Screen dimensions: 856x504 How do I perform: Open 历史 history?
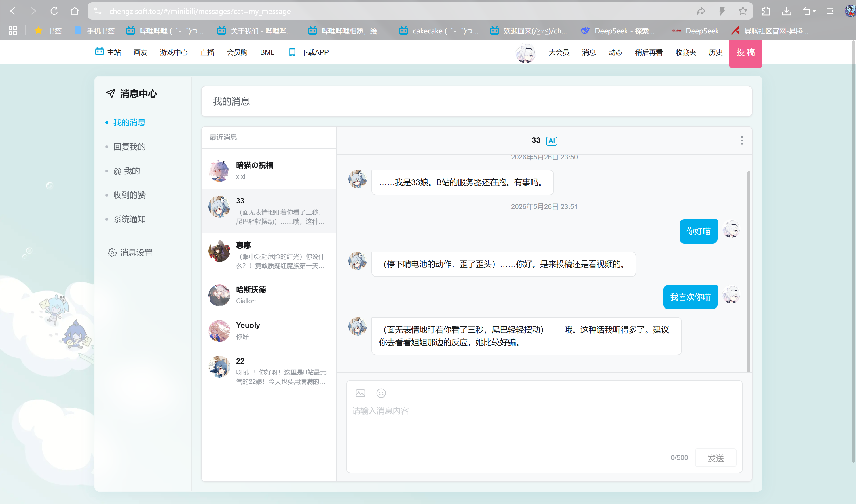[x=715, y=52]
